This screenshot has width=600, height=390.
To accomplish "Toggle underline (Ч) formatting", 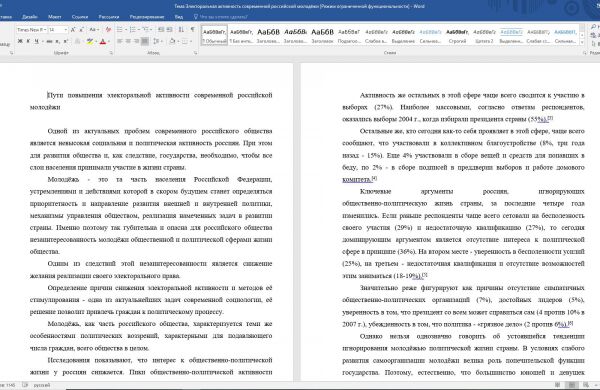I will click(x=37, y=41).
